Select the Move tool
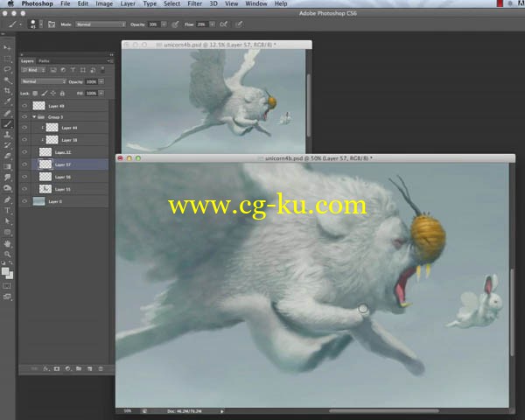Image resolution: width=525 pixels, height=420 pixels. [x=7, y=48]
